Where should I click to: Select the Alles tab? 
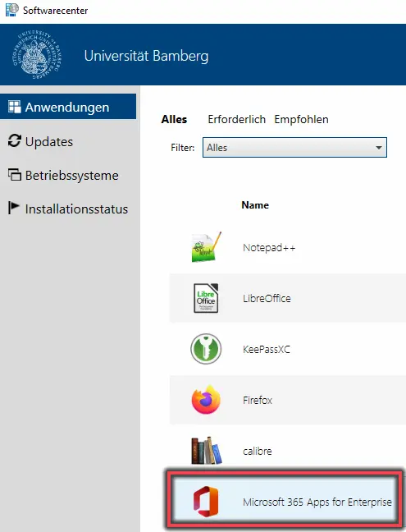pyautogui.click(x=174, y=119)
